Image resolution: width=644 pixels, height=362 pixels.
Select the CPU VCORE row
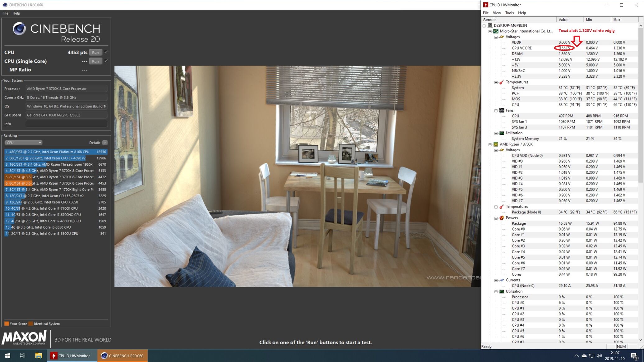(x=560, y=48)
